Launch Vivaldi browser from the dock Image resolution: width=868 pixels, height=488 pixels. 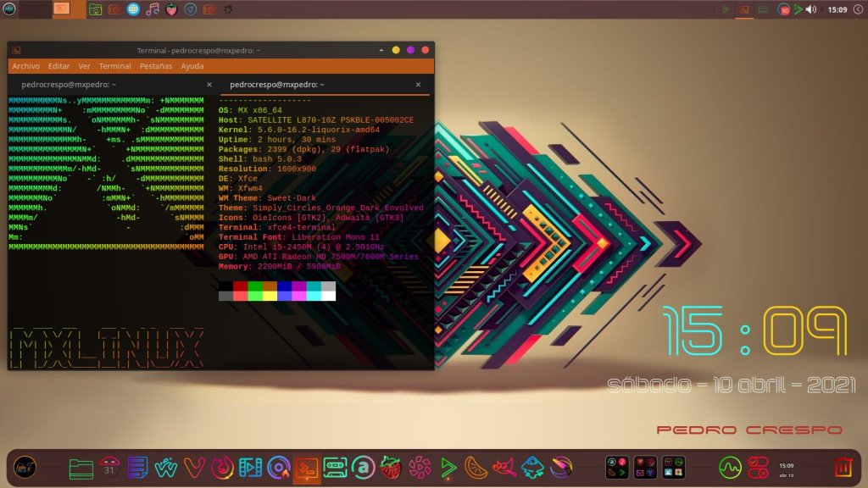pos(195,467)
